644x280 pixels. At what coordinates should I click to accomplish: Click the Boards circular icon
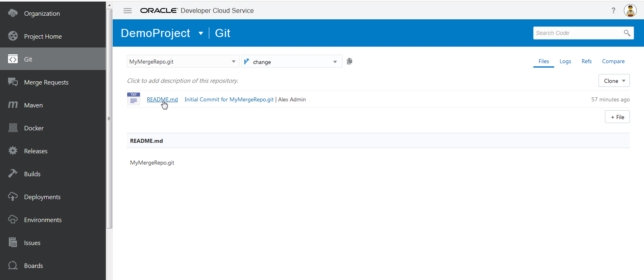pyautogui.click(x=13, y=265)
